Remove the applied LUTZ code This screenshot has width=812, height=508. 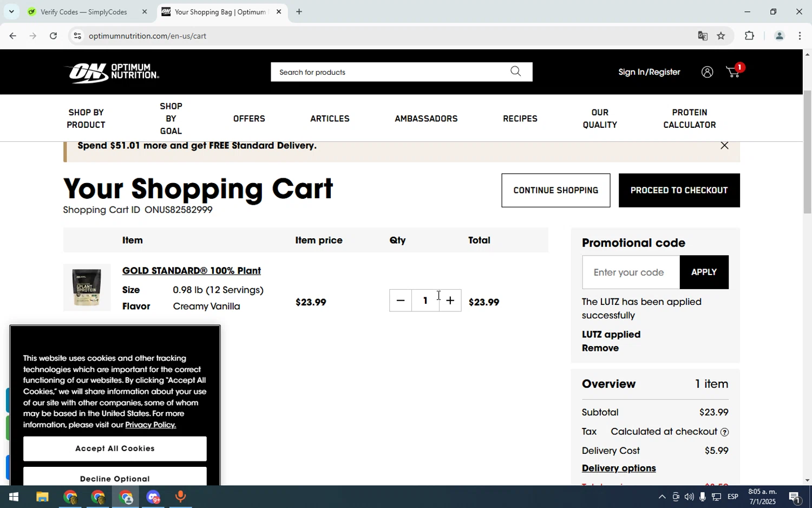600,348
